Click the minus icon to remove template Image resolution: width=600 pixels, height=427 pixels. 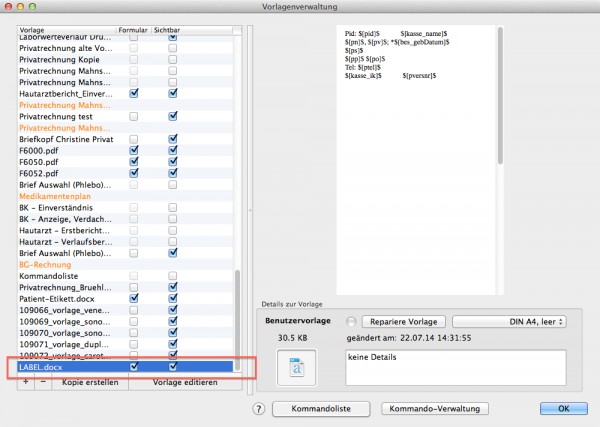[43, 382]
